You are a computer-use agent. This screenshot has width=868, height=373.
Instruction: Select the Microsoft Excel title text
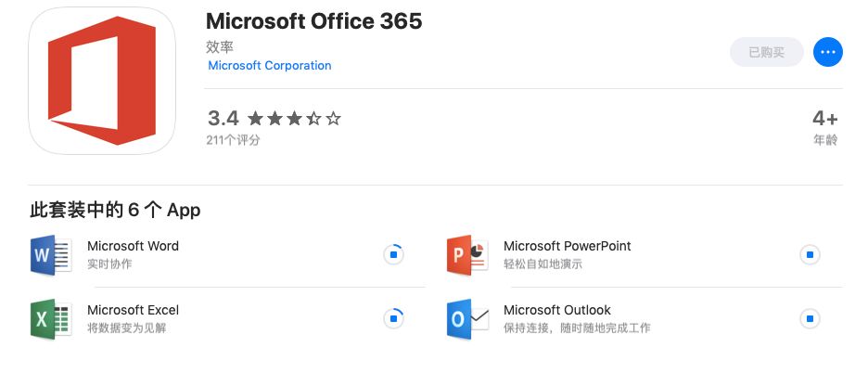tap(133, 311)
